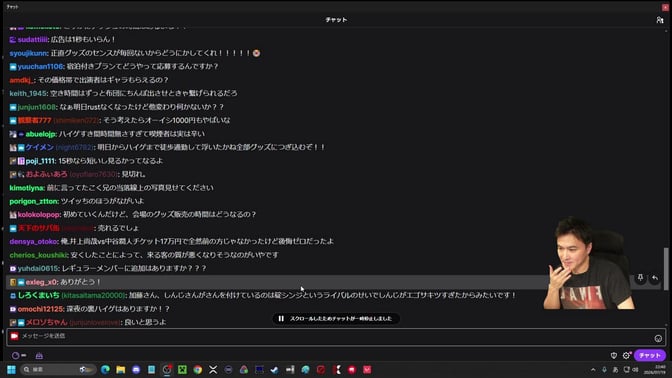
Task: Open the green Xbox-style icon in the taskbar
Action: coord(182,369)
